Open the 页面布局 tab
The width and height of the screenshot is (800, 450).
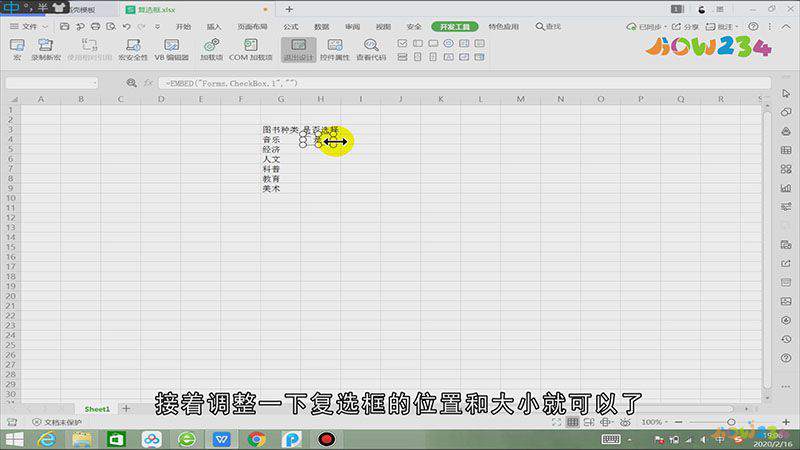pyautogui.click(x=252, y=26)
